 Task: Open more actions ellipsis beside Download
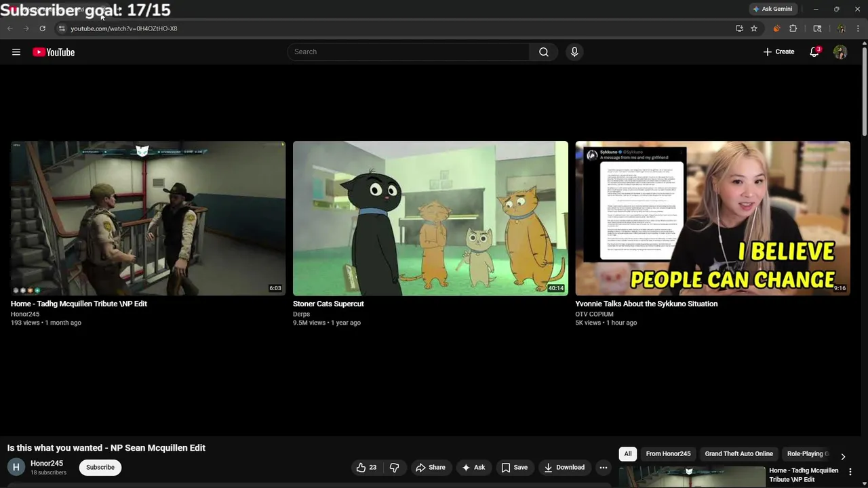coord(603,468)
